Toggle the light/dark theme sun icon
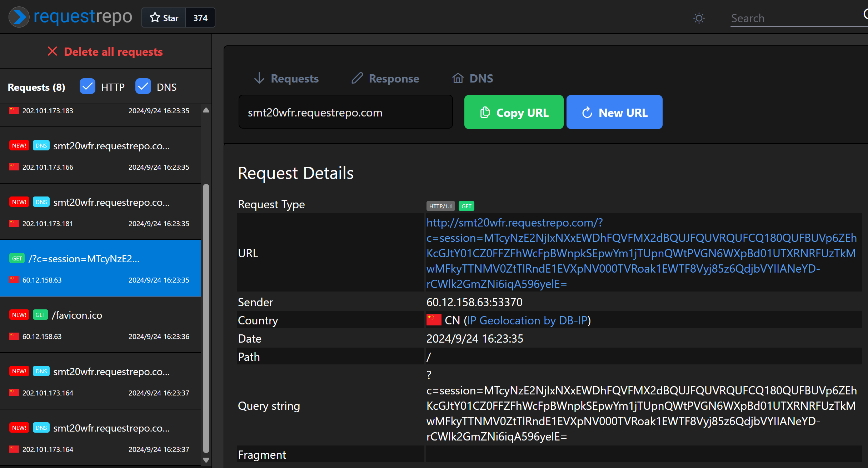Screen dimensions: 868x468 [699, 18]
